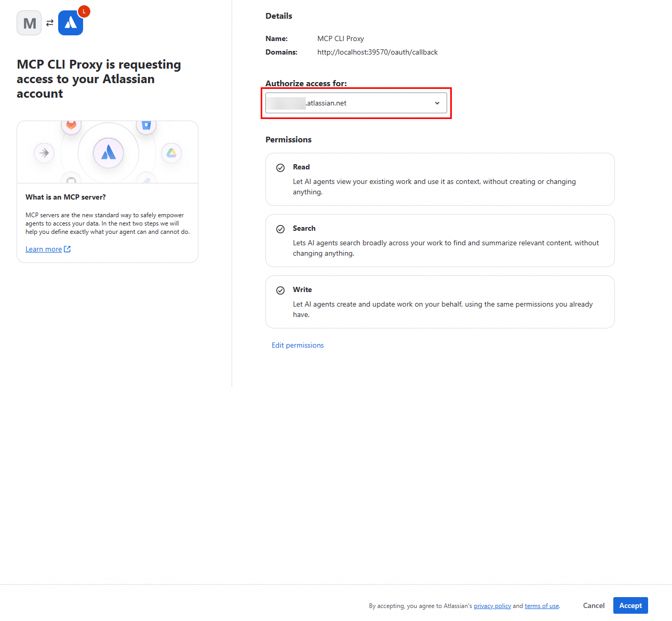
Task: Click Edit permissions link
Action: pyautogui.click(x=298, y=345)
